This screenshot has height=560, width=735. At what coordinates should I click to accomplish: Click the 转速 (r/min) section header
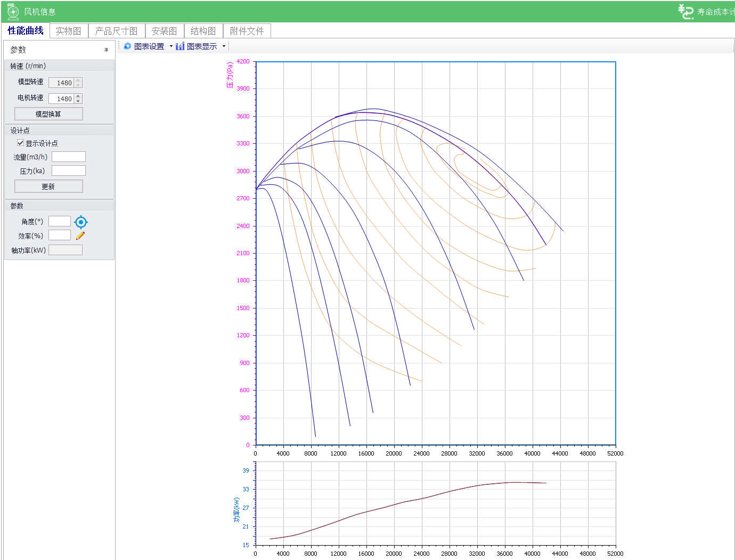(59, 66)
